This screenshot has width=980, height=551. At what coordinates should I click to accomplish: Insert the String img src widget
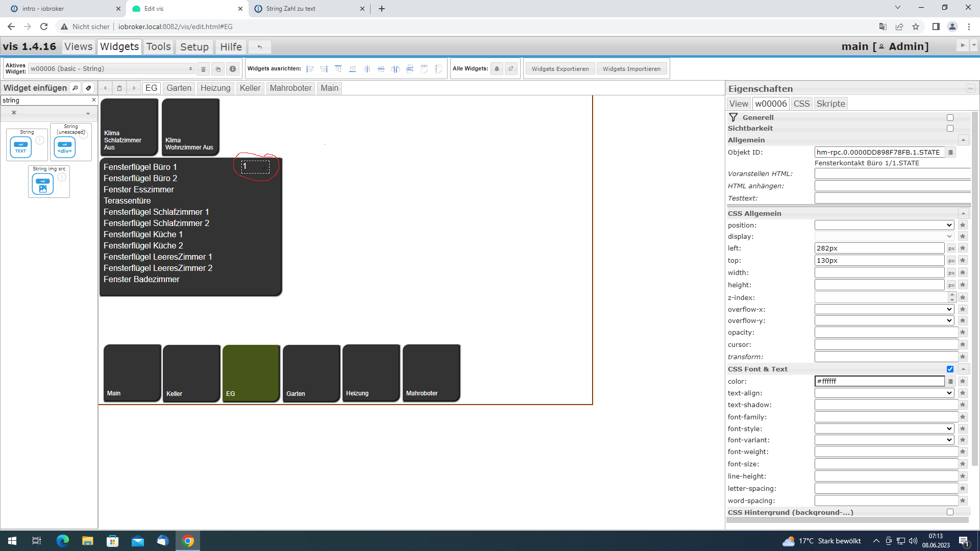point(43,184)
